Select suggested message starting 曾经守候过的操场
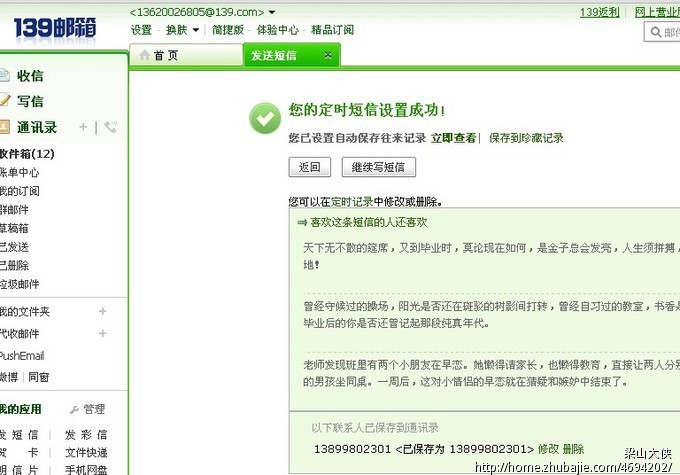 [491, 314]
